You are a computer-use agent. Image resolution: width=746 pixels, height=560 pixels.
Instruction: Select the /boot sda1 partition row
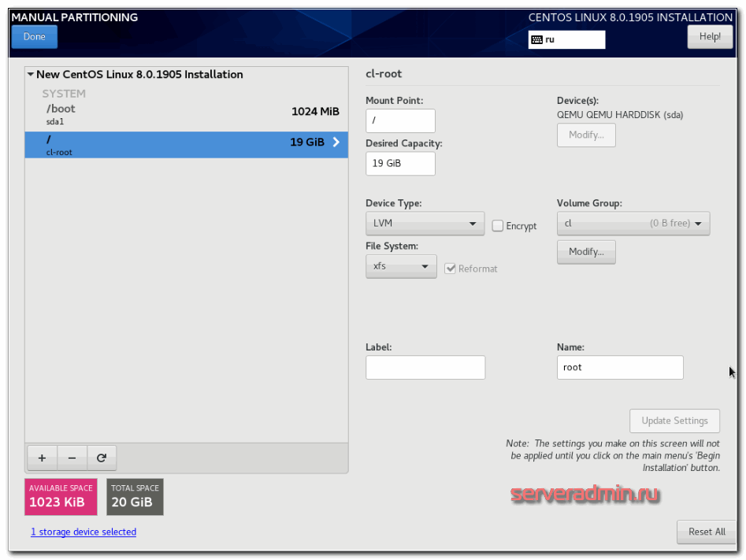pos(187,115)
